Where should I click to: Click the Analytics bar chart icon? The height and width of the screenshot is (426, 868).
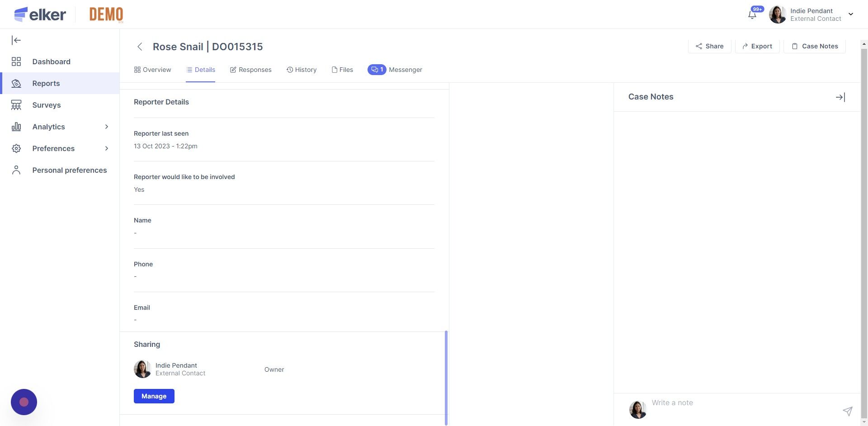[16, 127]
